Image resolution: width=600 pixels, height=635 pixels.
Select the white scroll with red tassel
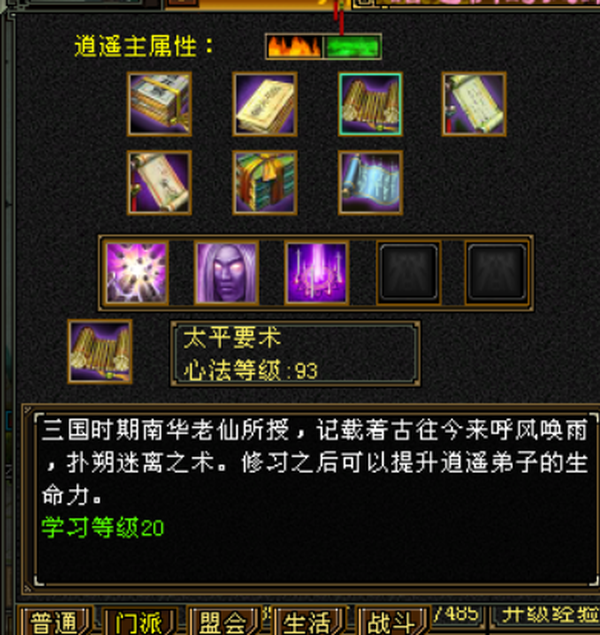[474, 104]
